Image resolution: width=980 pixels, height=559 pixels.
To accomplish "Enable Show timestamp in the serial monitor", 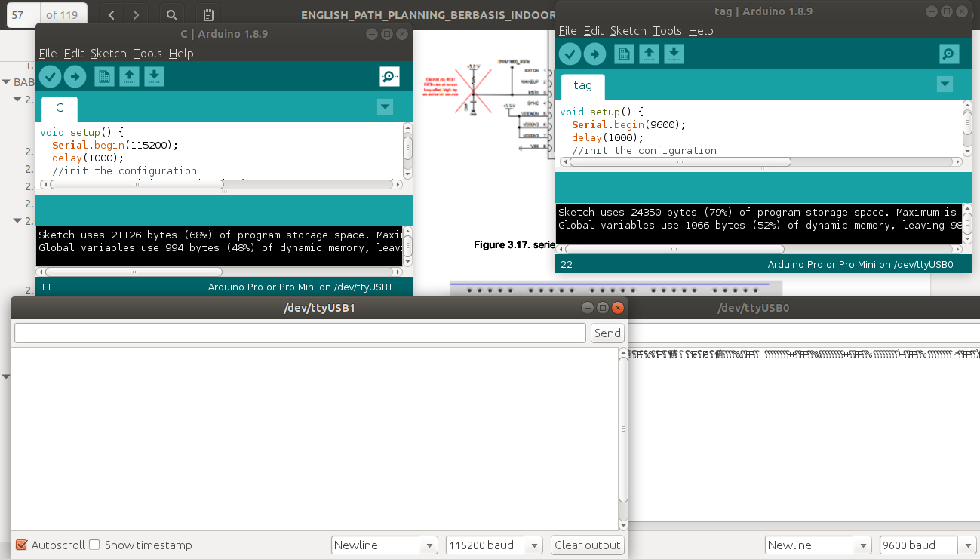I will (x=94, y=545).
